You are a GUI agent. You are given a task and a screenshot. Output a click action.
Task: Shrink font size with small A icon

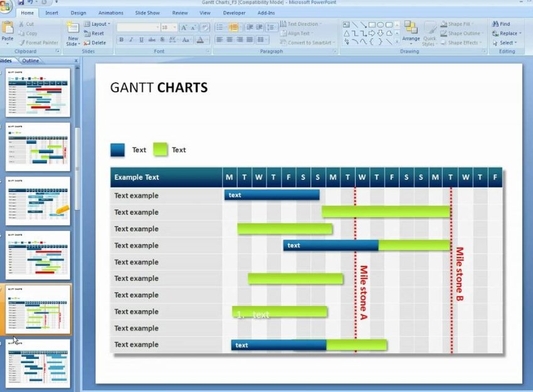tap(193, 27)
